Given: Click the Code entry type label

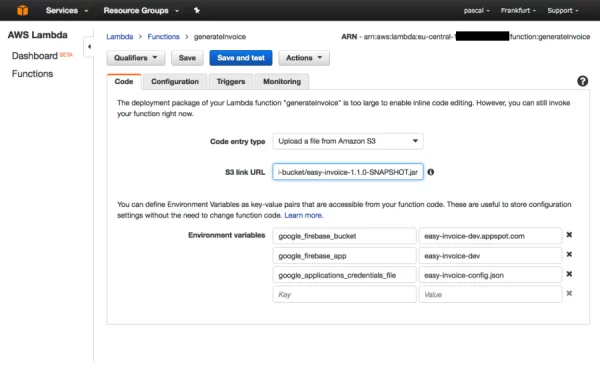Looking at the screenshot, I should (238, 142).
